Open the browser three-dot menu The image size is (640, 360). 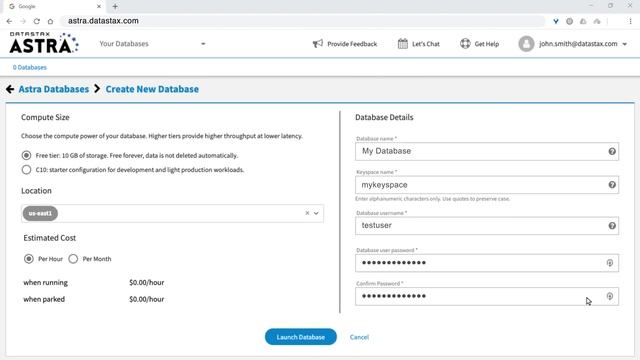pyautogui.click(x=630, y=21)
